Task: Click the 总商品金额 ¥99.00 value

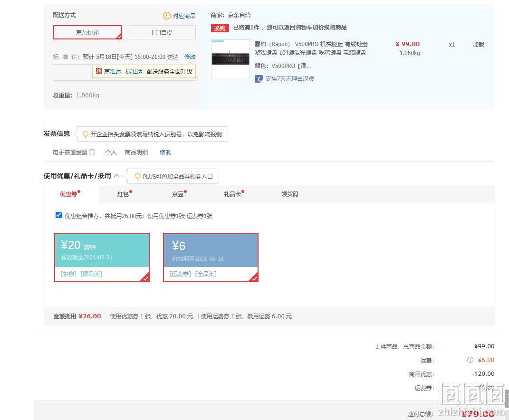Action: (484, 346)
